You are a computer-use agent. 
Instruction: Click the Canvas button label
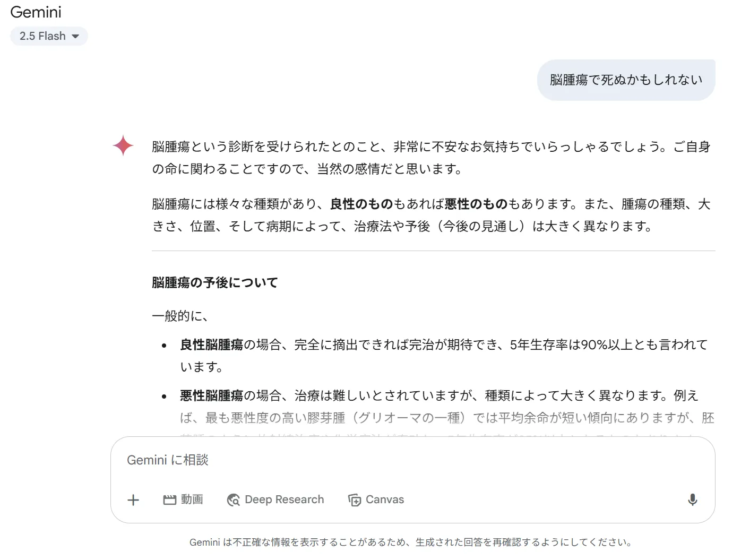384,499
